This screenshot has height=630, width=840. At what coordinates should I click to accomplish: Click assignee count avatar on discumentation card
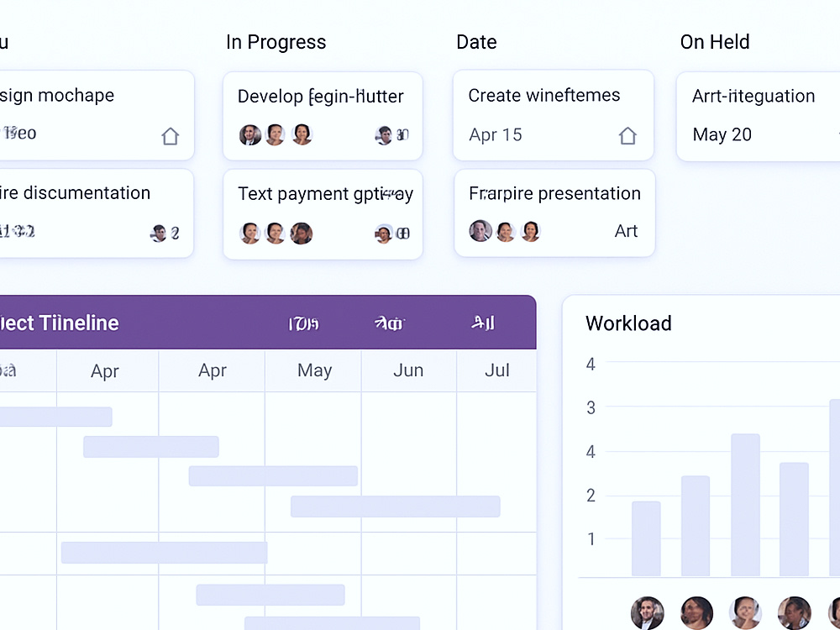pyautogui.click(x=159, y=233)
